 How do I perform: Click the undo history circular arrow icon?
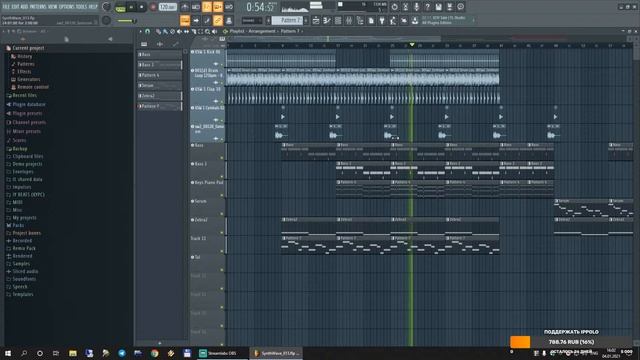(394, 7)
